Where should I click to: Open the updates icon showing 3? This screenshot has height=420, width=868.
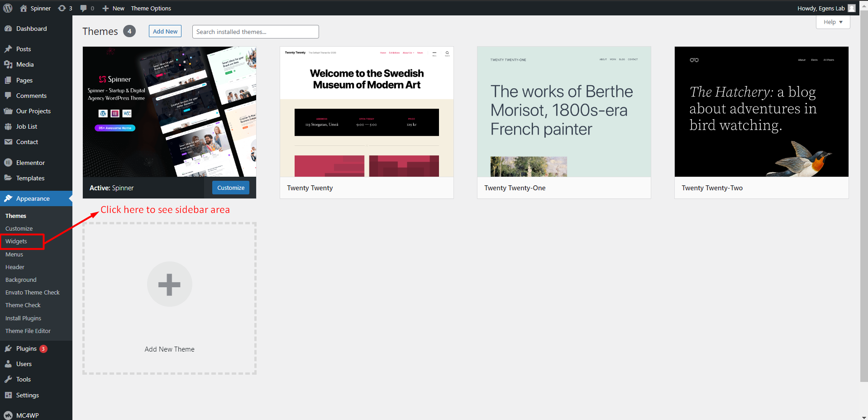click(x=62, y=8)
